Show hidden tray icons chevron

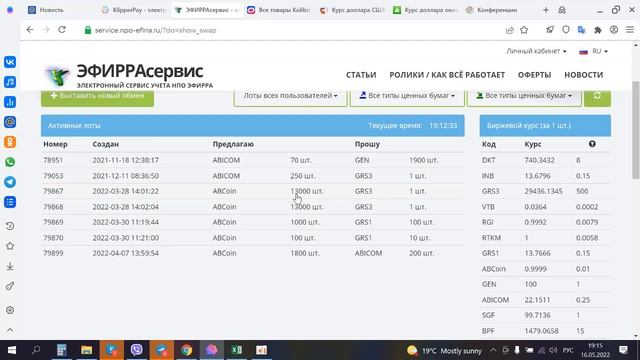(493, 350)
